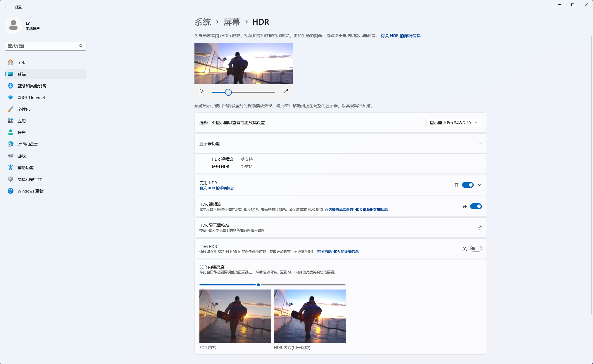This screenshot has height=364, width=593.
Task: Click Display (屏幕) in the breadcrumb
Action: click(232, 22)
